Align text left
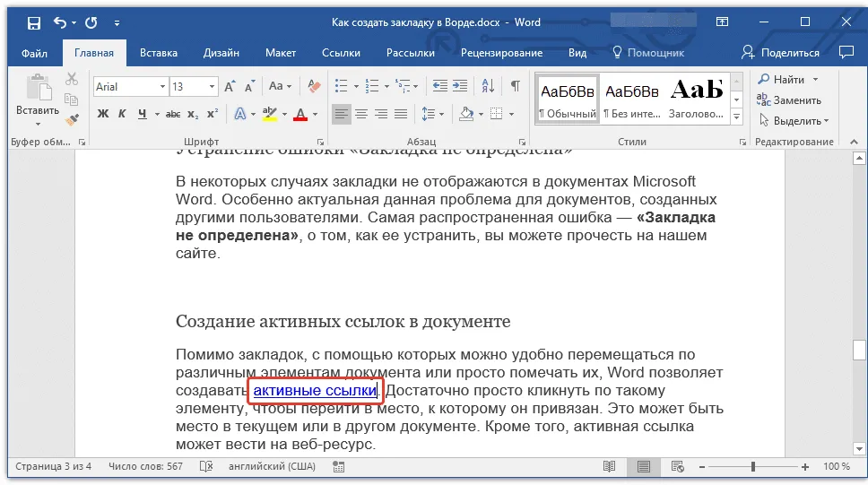 coord(342,114)
